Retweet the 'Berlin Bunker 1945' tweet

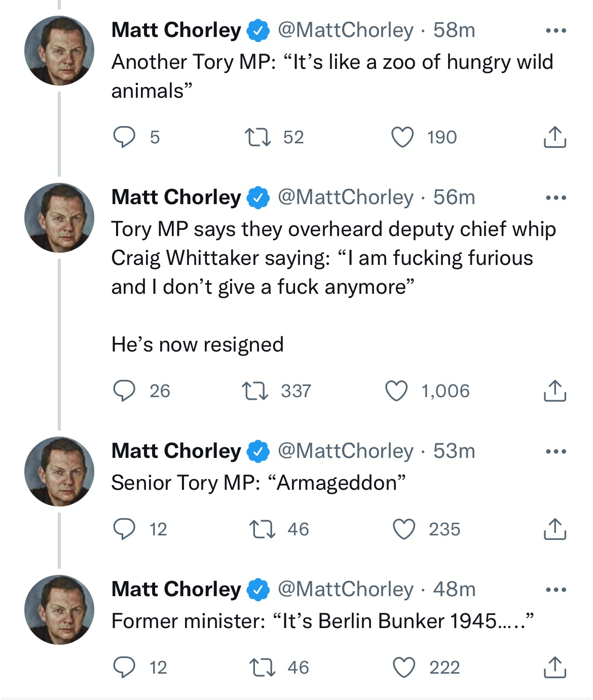click(263, 668)
